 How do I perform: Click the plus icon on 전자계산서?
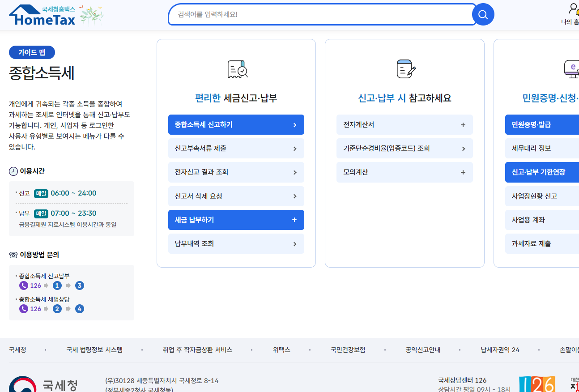pos(463,125)
